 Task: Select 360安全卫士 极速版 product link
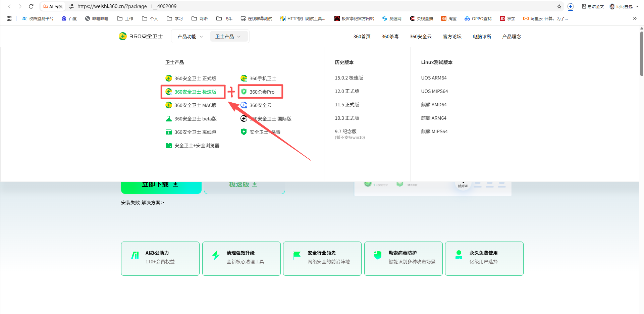(195, 92)
